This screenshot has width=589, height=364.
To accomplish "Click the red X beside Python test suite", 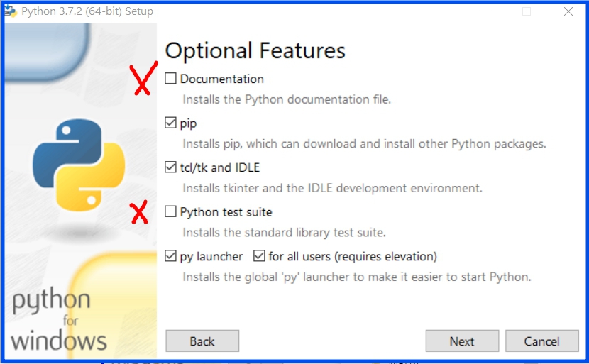I will pos(139,213).
